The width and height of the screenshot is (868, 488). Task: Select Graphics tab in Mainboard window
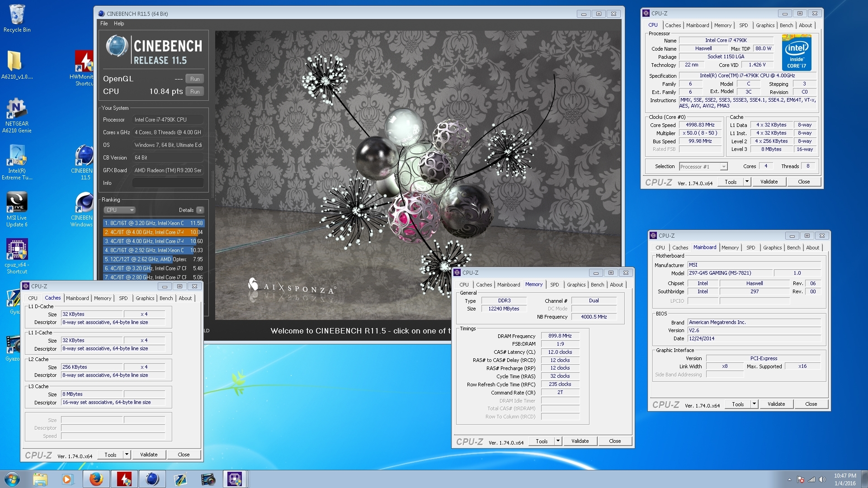click(x=772, y=248)
